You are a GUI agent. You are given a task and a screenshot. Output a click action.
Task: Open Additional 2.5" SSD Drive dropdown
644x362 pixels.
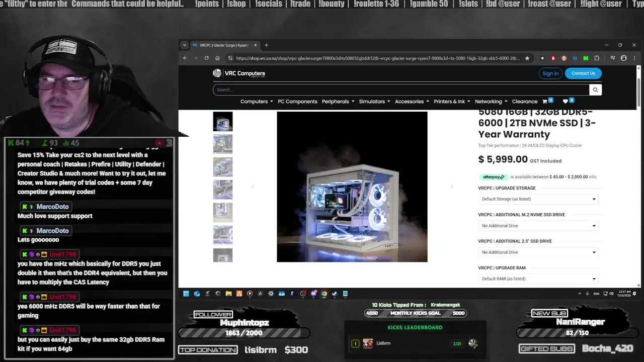(x=538, y=252)
